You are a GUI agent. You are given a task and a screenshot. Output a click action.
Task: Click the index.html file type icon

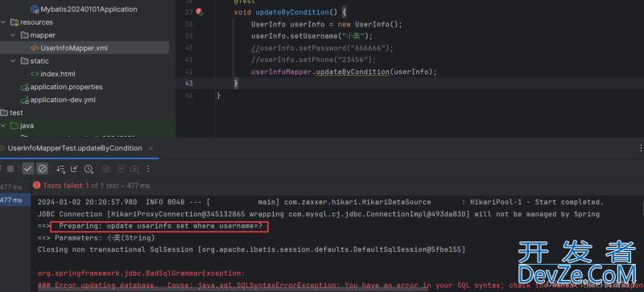click(x=35, y=74)
